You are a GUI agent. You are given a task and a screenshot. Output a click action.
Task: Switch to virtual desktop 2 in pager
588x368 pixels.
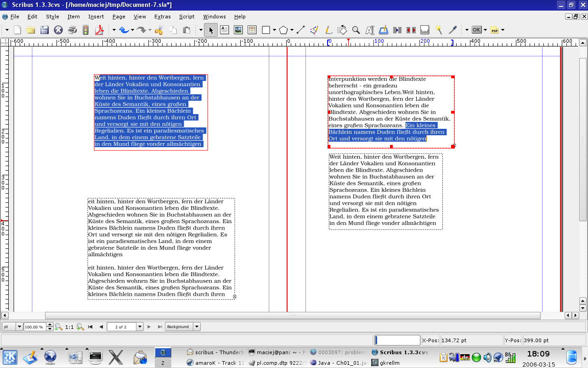[163, 363]
